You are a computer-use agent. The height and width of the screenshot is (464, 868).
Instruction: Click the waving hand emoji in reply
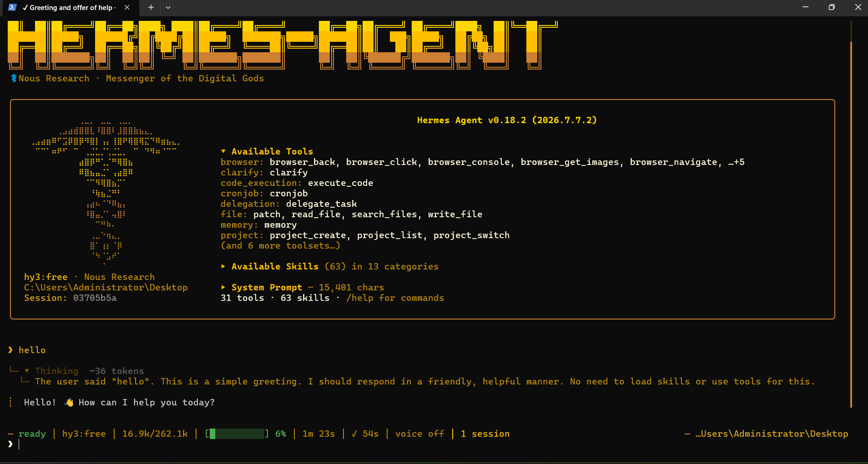69,403
